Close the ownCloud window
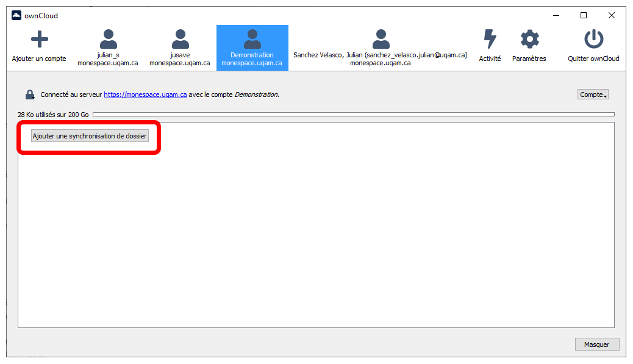Viewport: 633px width, 364px height. click(612, 15)
